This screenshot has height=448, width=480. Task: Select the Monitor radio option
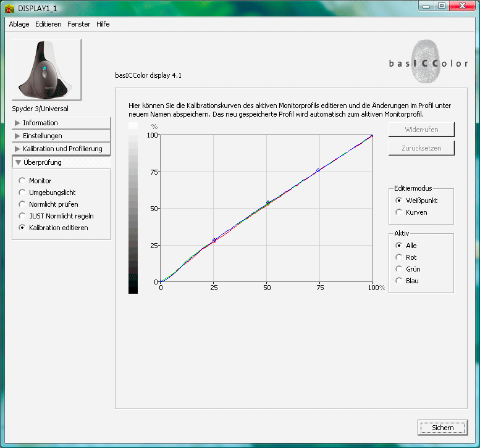point(22,181)
